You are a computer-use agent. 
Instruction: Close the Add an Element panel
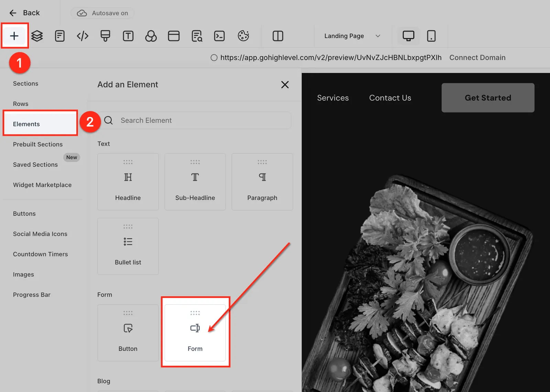click(285, 85)
